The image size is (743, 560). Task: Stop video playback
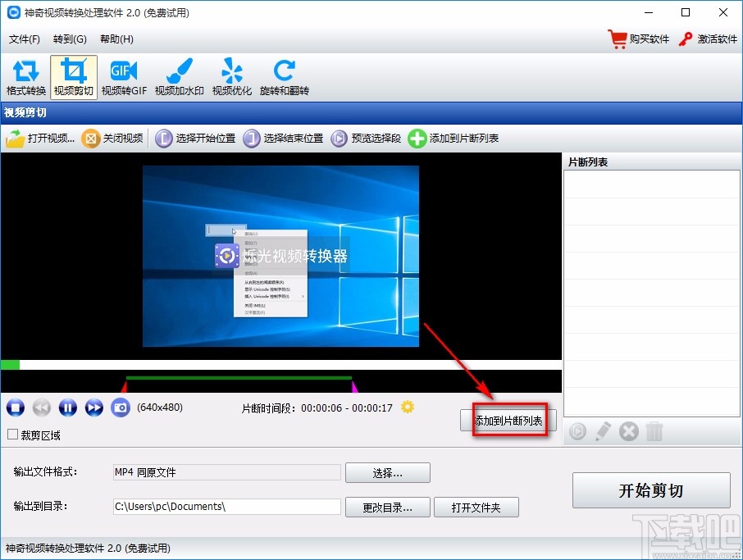[15, 407]
